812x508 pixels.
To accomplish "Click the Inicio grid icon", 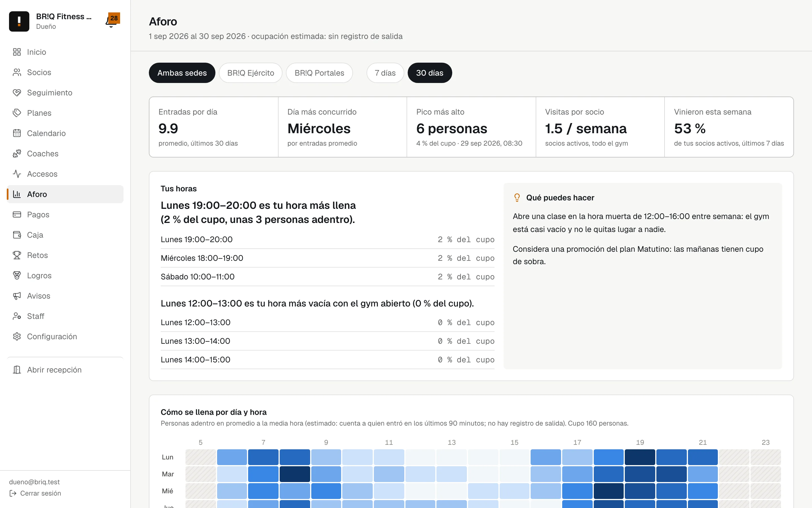I will 17,52.
